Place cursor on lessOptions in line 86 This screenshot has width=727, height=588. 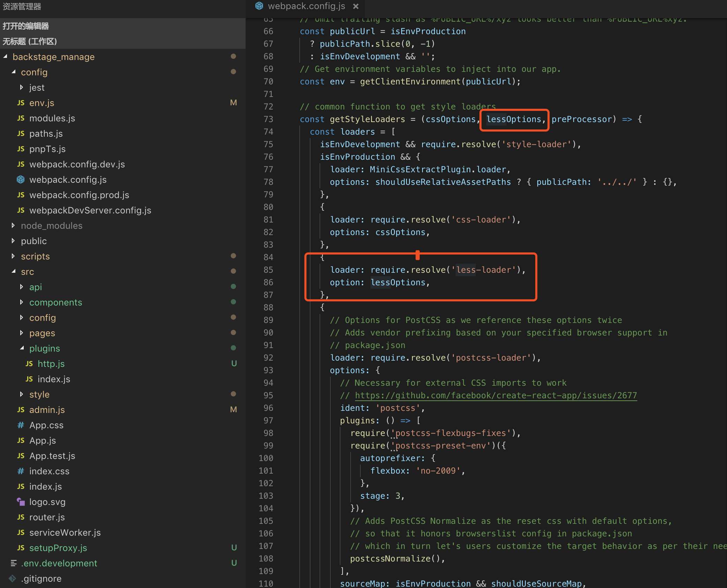[398, 282]
